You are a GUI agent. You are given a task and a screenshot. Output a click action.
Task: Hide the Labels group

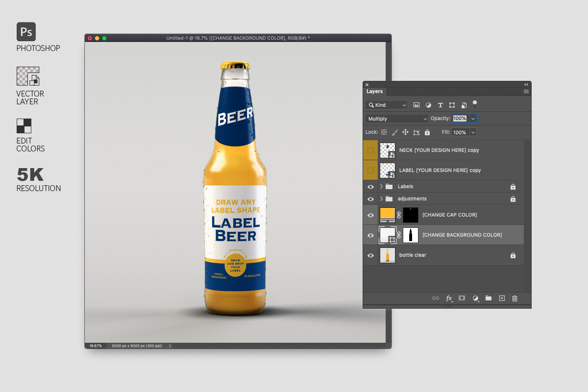pyautogui.click(x=371, y=186)
